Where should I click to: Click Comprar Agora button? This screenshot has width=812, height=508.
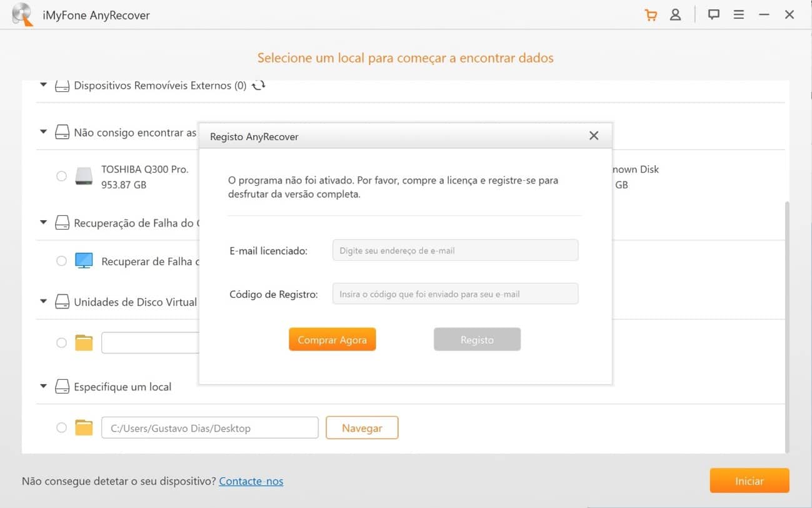pos(332,340)
